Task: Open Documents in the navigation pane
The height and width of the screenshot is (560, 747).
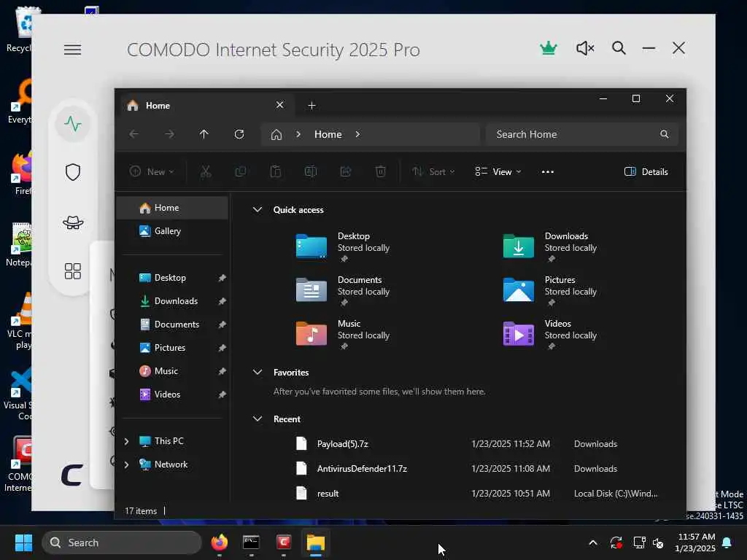Action: [172, 324]
